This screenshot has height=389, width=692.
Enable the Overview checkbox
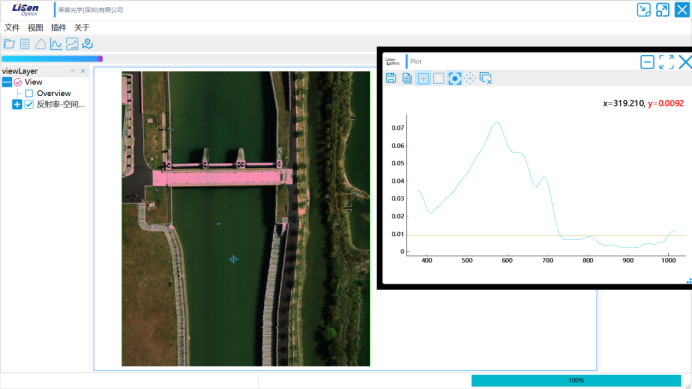pyautogui.click(x=29, y=93)
